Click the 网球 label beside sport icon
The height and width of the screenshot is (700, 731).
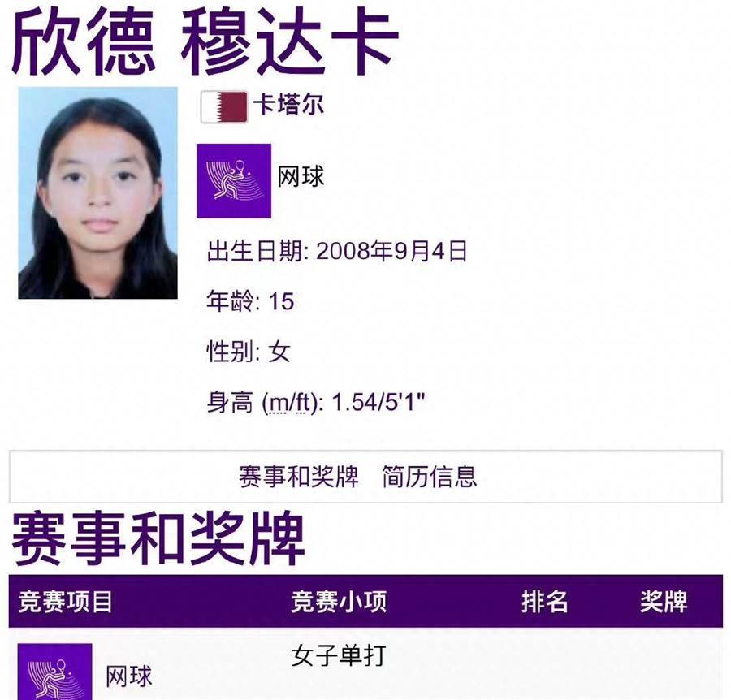tap(301, 177)
